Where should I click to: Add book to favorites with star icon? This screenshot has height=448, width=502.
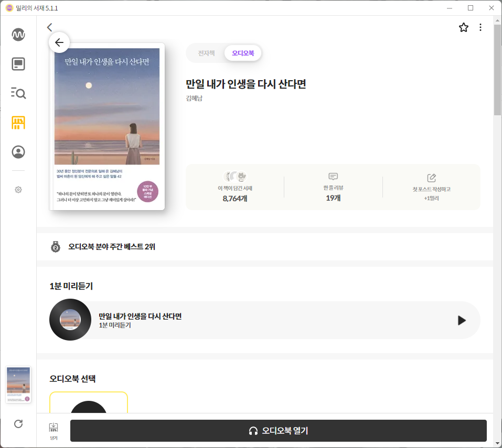(464, 27)
